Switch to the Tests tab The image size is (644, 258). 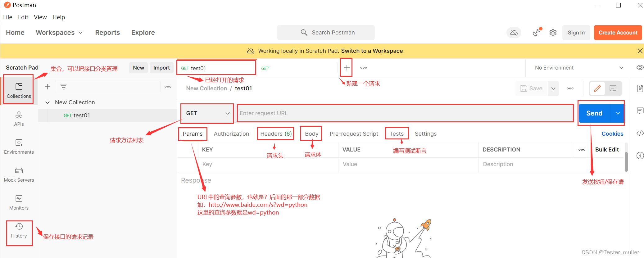pos(397,134)
